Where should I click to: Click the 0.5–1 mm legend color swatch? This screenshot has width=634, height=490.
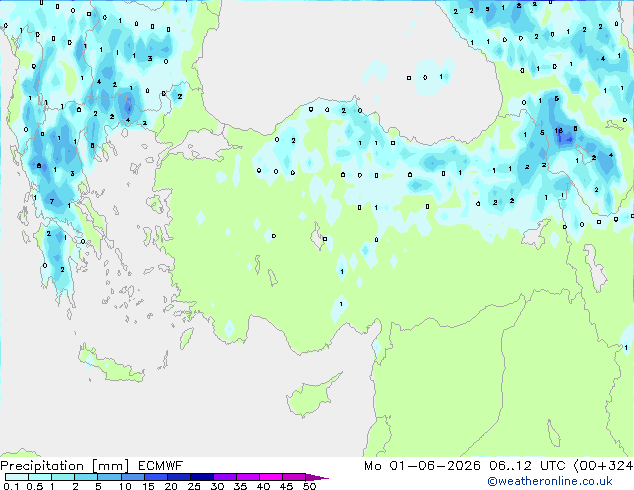(x=40, y=477)
